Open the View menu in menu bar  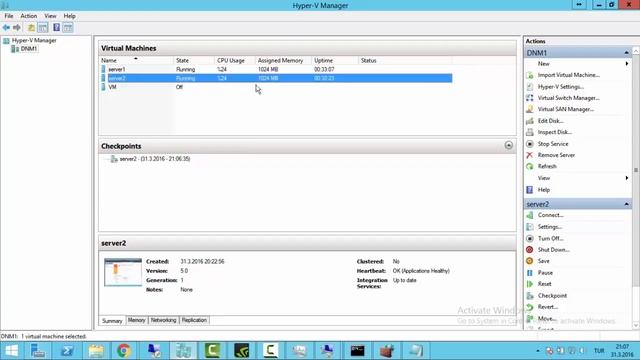[x=50, y=16]
